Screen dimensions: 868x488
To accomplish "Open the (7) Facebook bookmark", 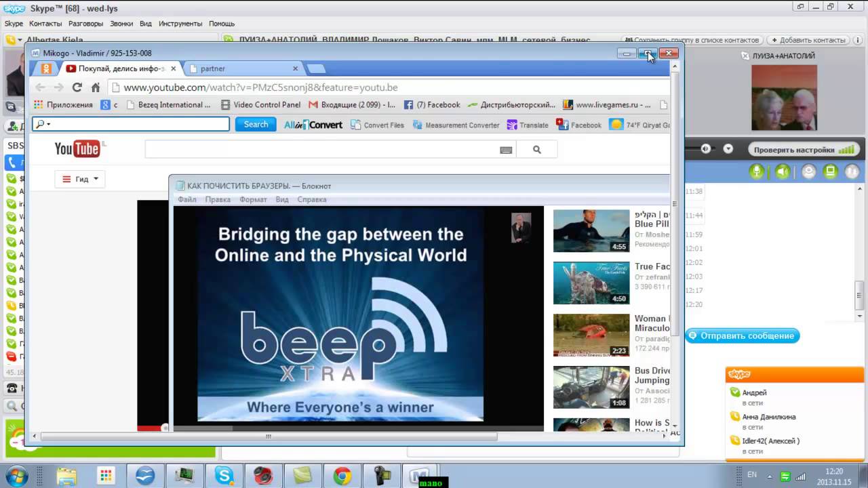I will click(x=432, y=105).
